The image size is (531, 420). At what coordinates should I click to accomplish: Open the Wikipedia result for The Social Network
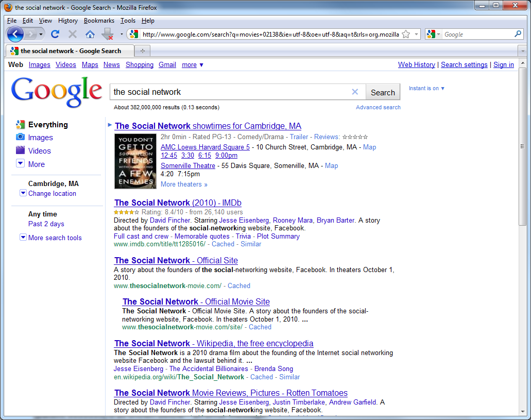click(x=214, y=343)
